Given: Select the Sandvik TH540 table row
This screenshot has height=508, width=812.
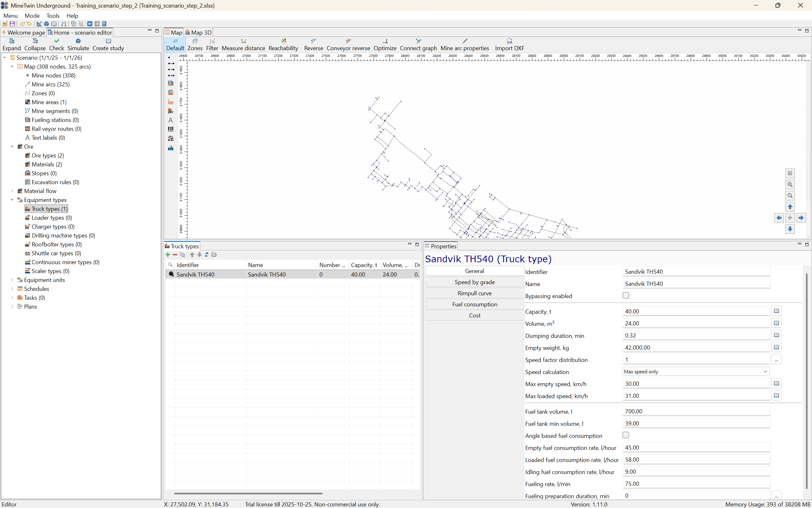Looking at the screenshot, I should pos(292,275).
